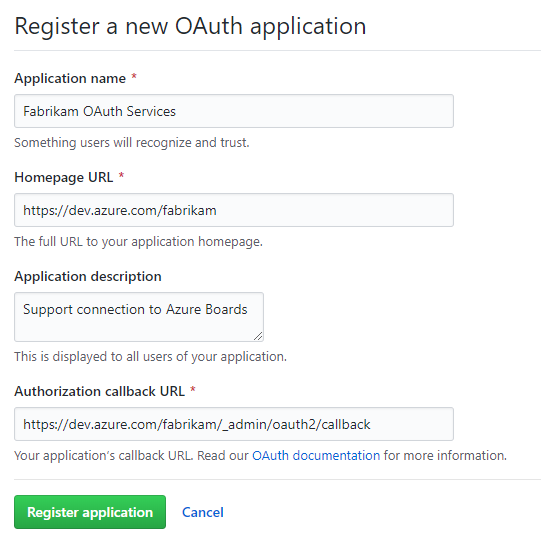541x552 pixels.
Task: Click the red asterisk beside Homepage URL
Action: [121, 176]
